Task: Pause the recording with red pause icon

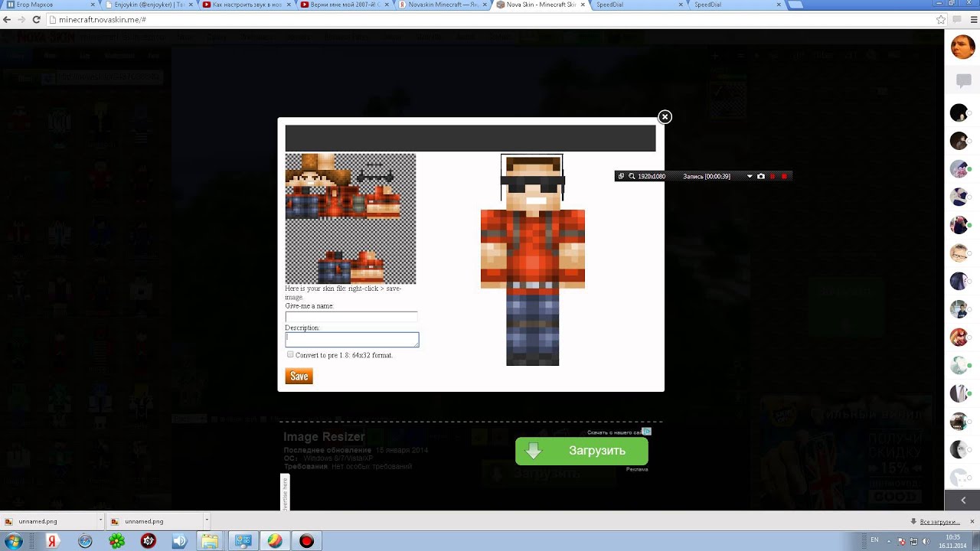Action: point(773,176)
